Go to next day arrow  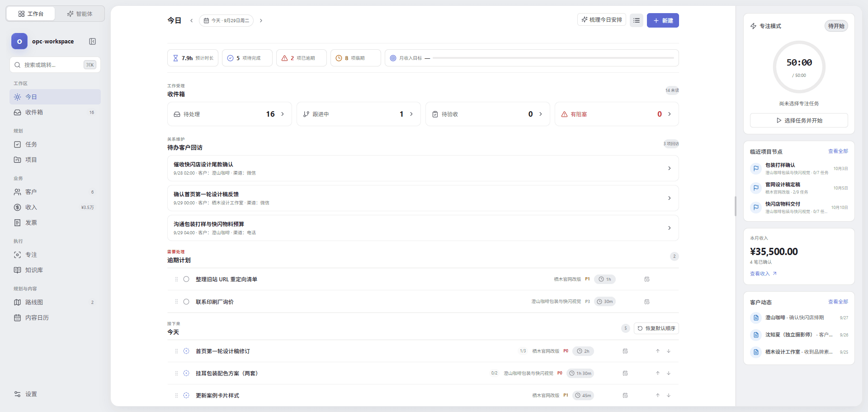click(x=261, y=20)
